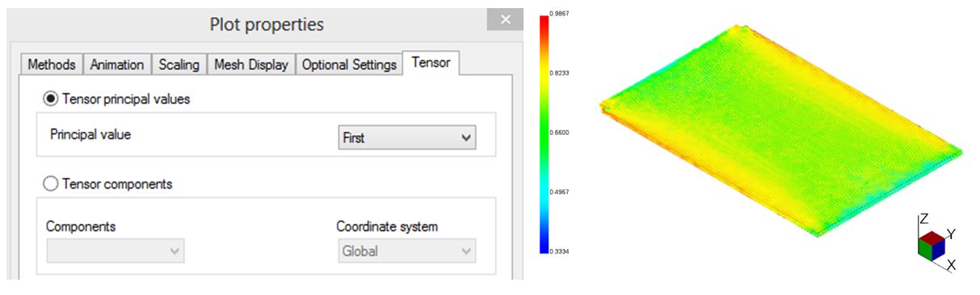This screenshot has height=295, width=980.
Task: Click the legend value 0.8233
Action: point(560,73)
